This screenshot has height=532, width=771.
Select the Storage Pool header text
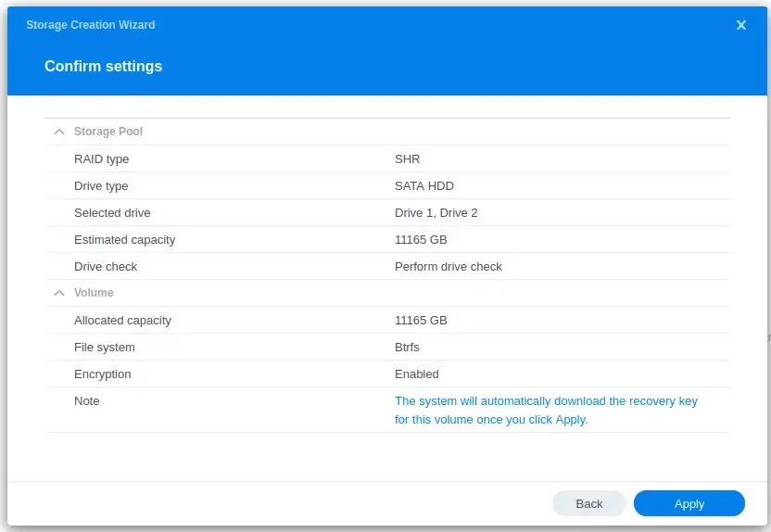point(108,132)
